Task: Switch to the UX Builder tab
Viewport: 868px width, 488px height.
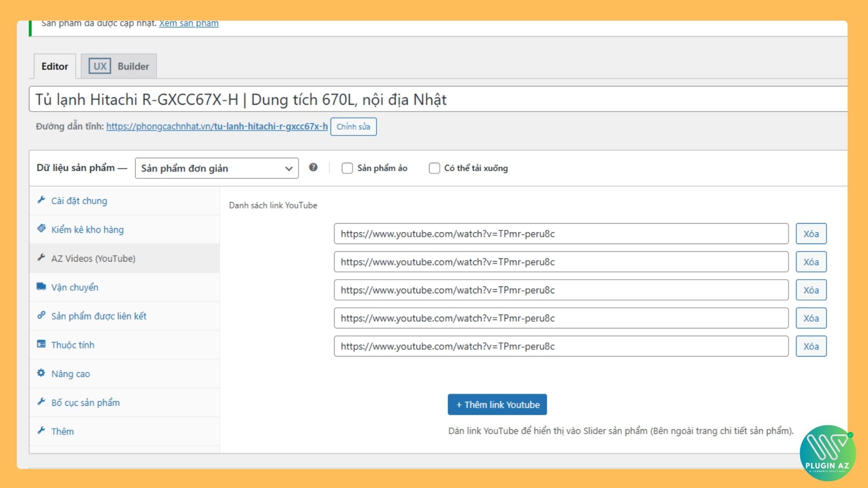Action: coord(119,66)
